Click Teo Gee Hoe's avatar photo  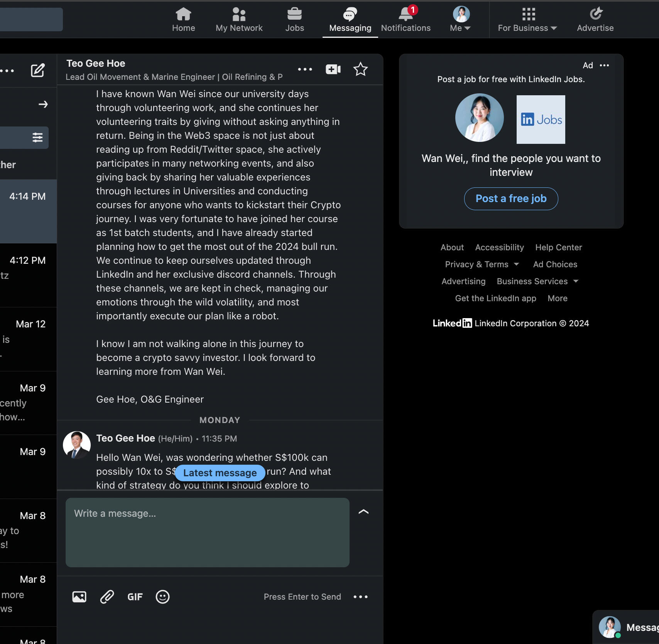pos(77,445)
